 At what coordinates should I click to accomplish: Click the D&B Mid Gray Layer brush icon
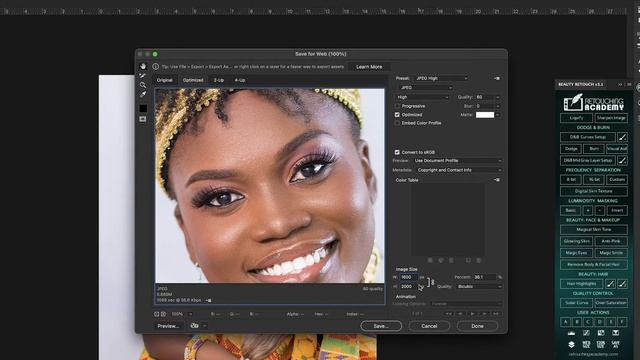pyautogui.click(x=622, y=160)
